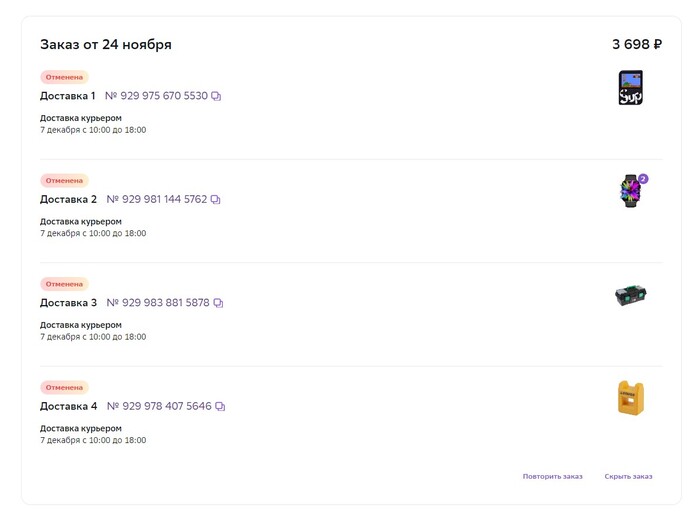Open order number 929 978 407 5646
700x512 pixels.
coord(159,407)
